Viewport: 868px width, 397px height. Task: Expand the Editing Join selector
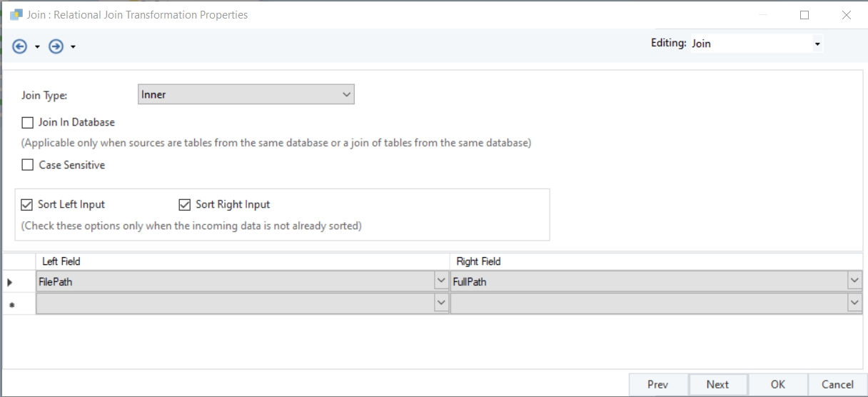817,44
